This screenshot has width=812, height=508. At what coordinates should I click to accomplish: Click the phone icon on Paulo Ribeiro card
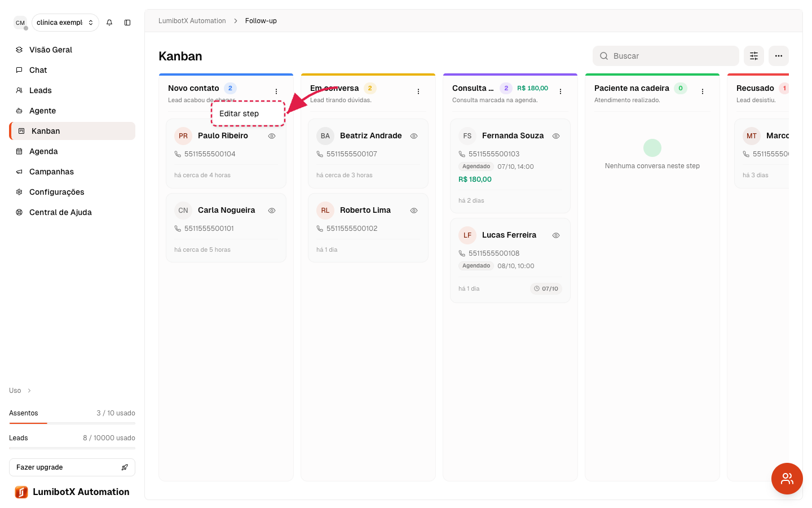pos(178,154)
